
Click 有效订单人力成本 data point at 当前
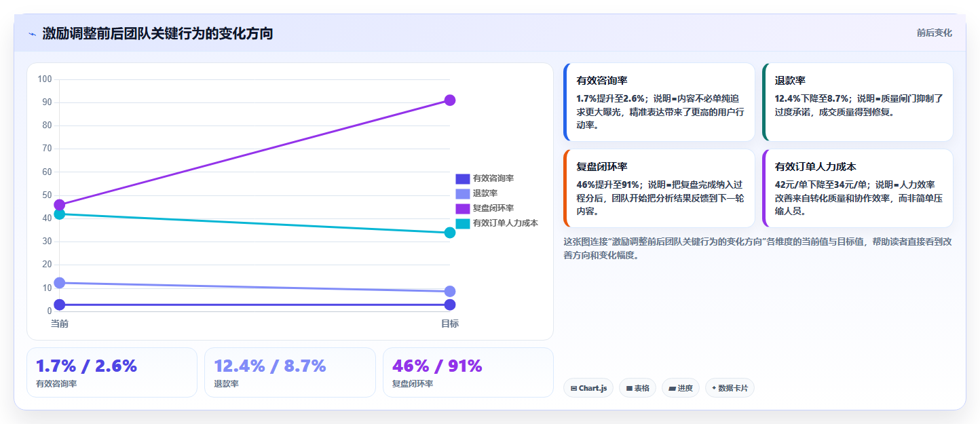coord(60,214)
